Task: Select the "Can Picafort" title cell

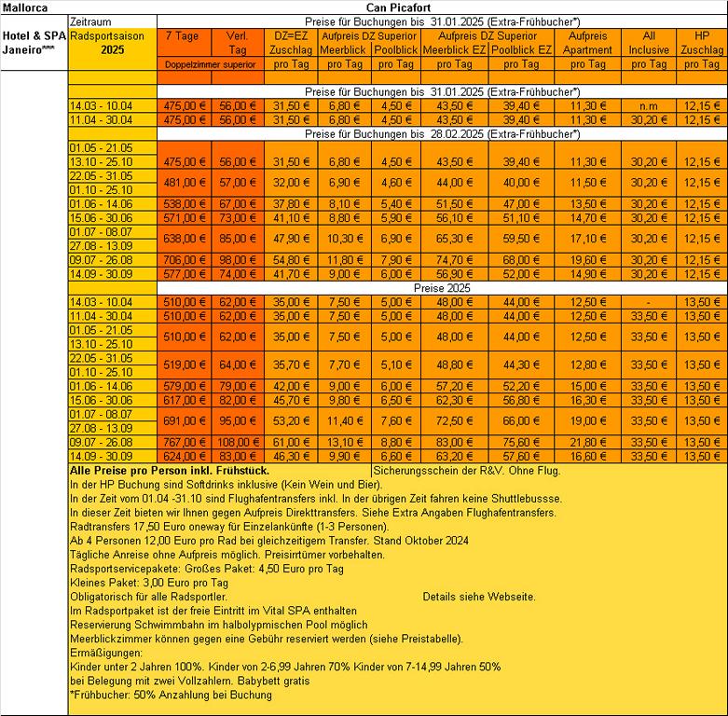Action: point(398,7)
